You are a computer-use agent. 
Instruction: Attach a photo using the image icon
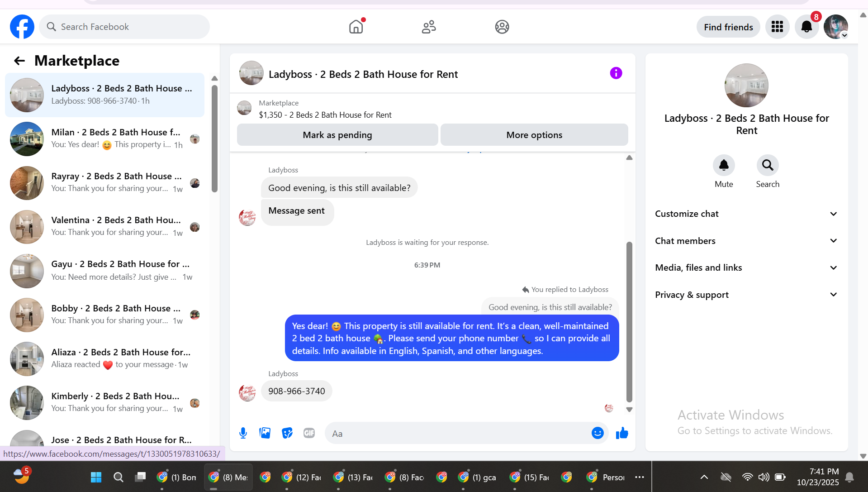point(265,433)
